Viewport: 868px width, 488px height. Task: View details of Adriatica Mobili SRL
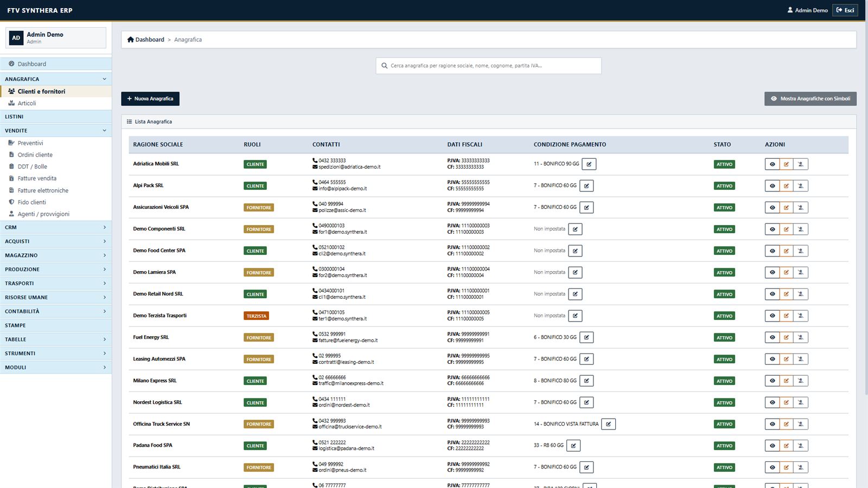[x=772, y=164]
